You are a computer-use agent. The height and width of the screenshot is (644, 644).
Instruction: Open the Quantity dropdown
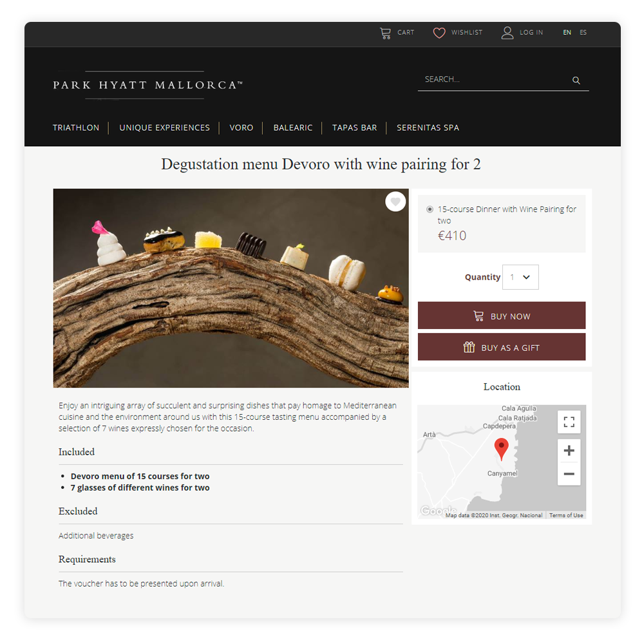(x=520, y=277)
